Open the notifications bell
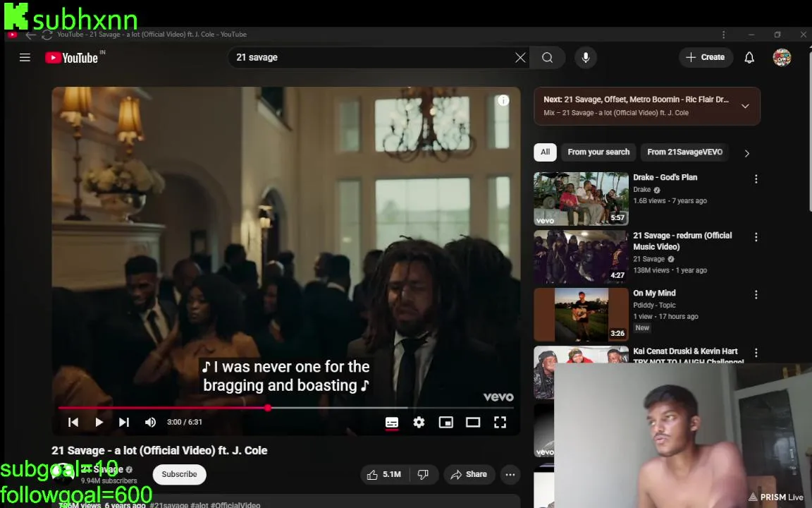Viewport: 812px width, 508px height. tap(749, 58)
